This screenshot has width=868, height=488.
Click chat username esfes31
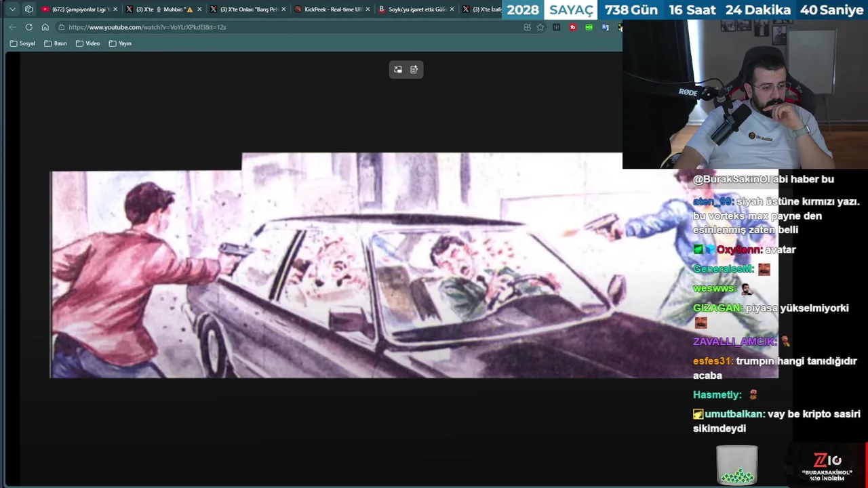(713, 361)
